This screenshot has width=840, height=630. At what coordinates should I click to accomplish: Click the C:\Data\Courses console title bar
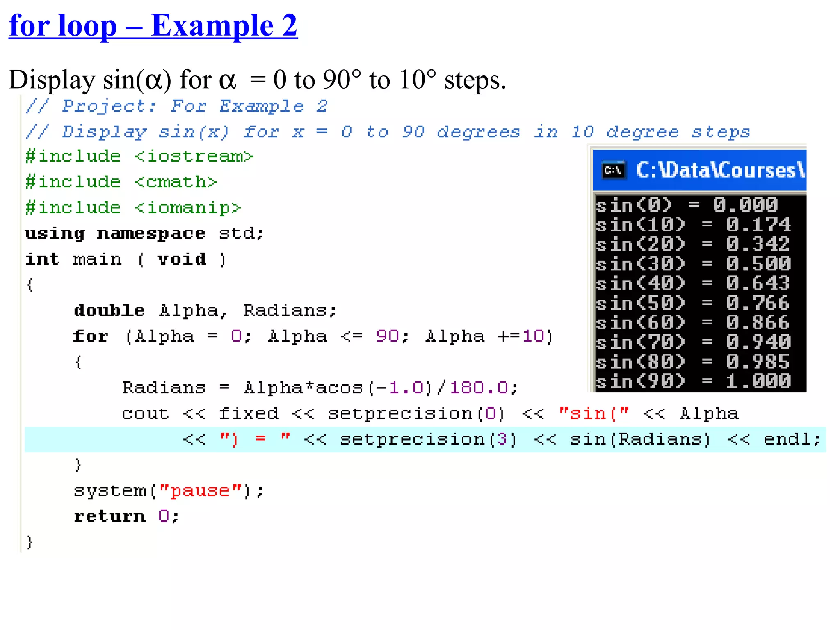700,170
